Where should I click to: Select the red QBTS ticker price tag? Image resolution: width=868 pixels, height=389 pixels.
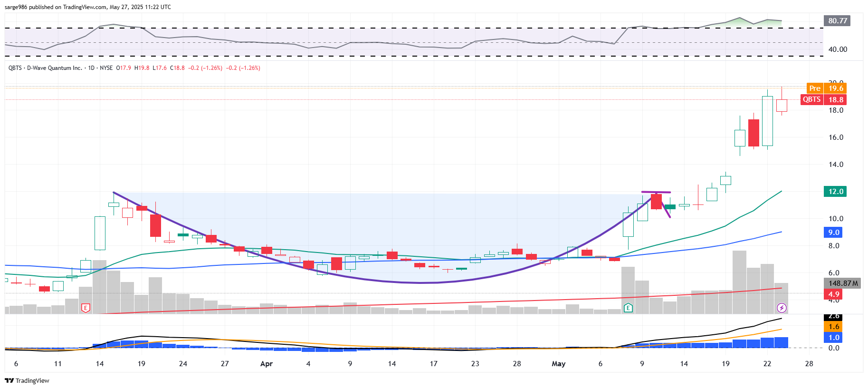pos(811,99)
